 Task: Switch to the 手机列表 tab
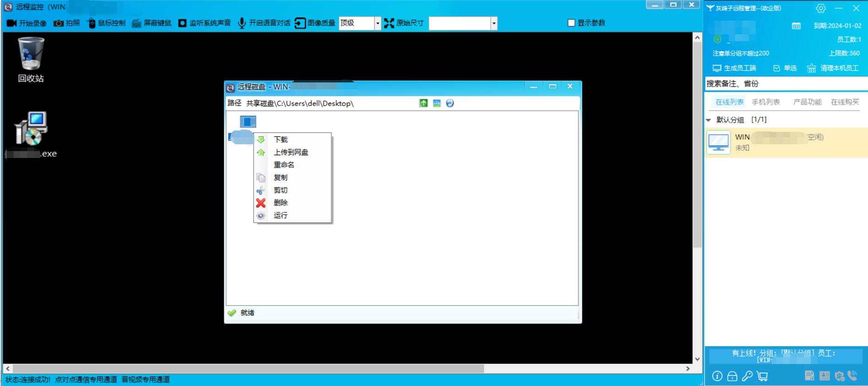pyautogui.click(x=765, y=102)
